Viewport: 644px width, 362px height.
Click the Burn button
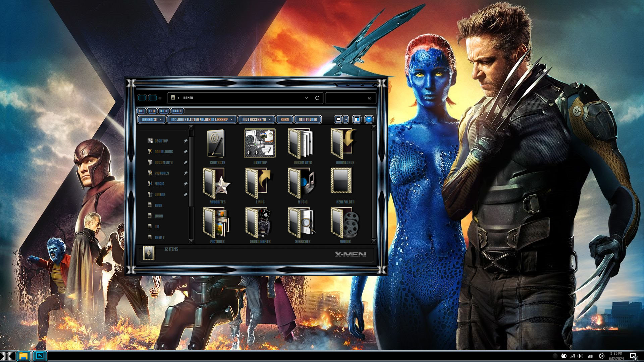(284, 119)
